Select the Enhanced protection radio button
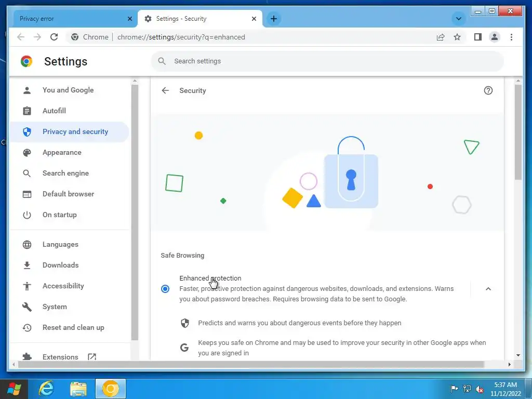 (165, 289)
